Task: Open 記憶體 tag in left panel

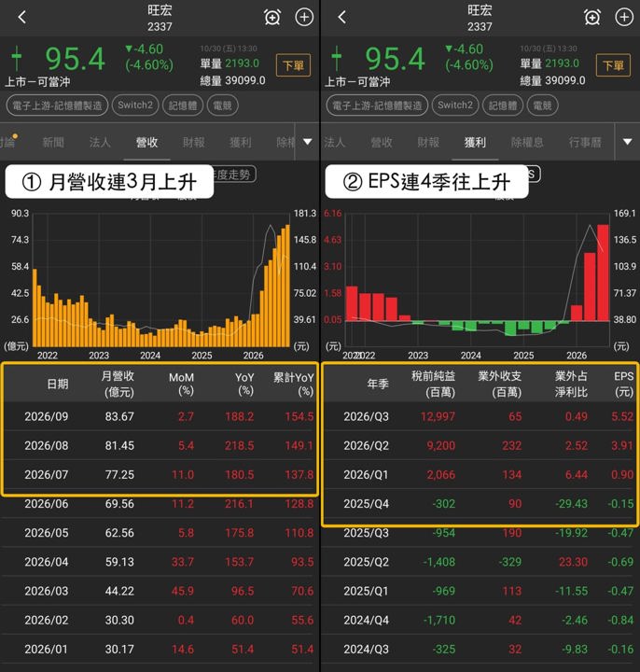Action: tap(183, 105)
